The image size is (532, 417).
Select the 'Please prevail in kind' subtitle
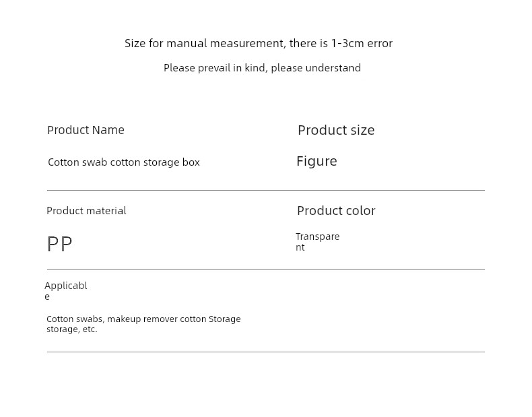tap(262, 68)
